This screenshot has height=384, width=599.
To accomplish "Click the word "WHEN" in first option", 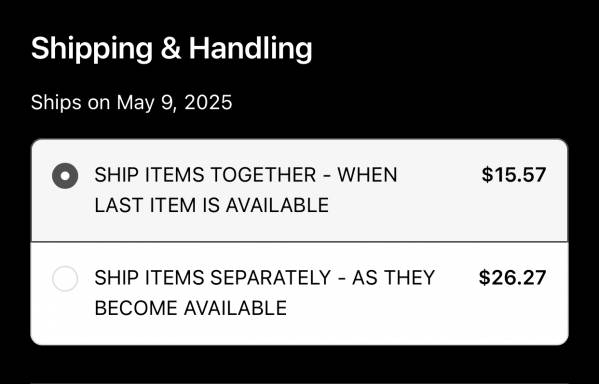I will pyautogui.click(x=367, y=175).
